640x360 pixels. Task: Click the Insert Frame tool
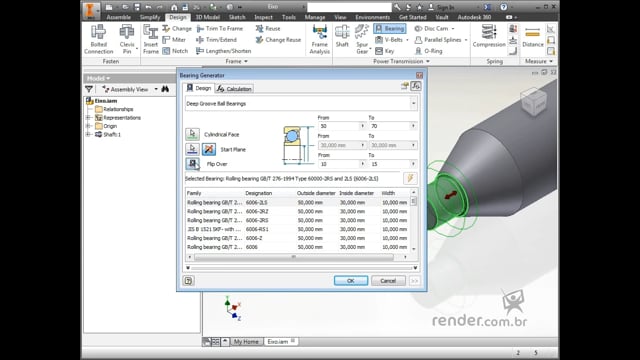tap(151, 39)
